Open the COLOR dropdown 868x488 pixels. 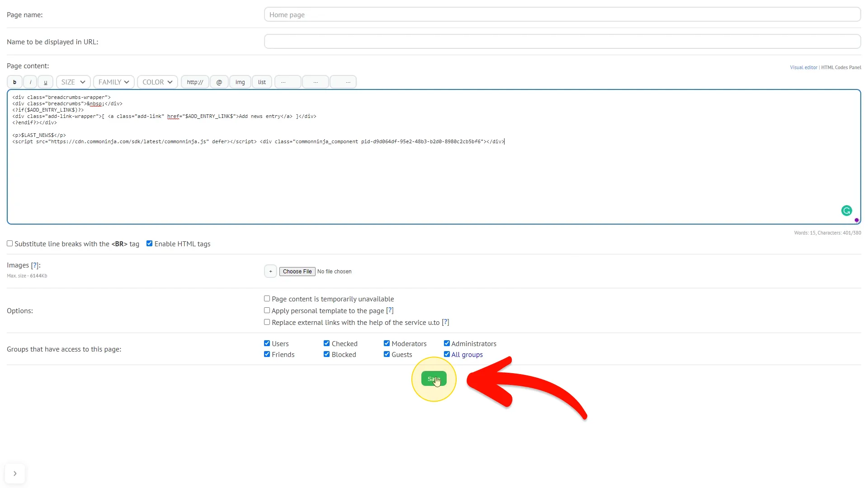pyautogui.click(x=157, y=82)
